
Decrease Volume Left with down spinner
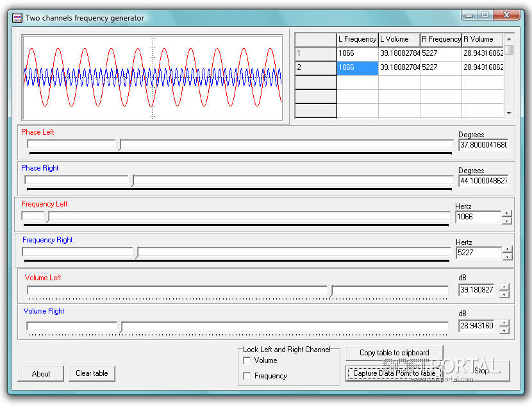pos(504,294)
